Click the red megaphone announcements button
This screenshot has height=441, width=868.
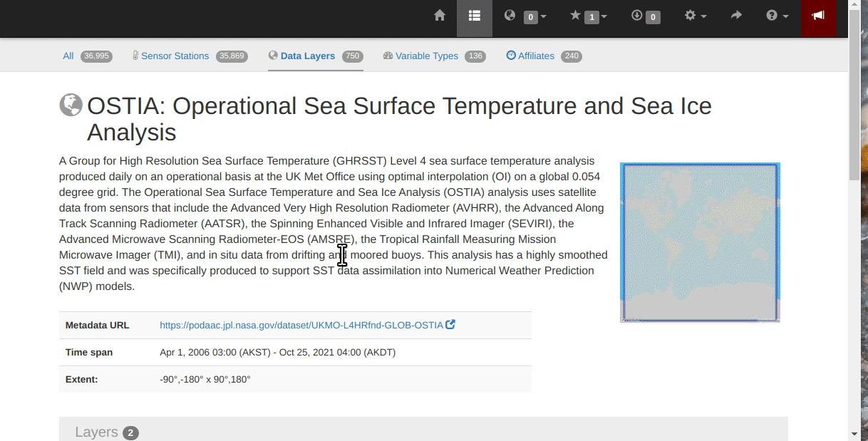pyautogui.click(x=818, y=16)
